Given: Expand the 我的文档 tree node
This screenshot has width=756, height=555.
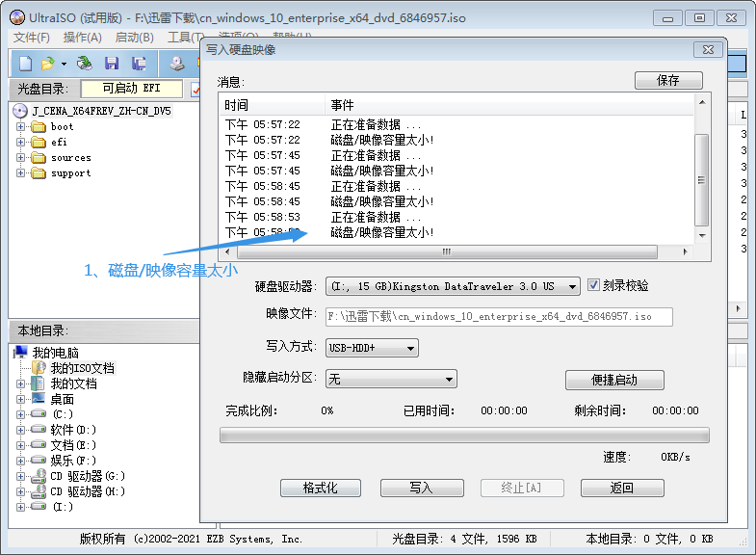Looking at the screenshot, I should pos(20,384).
